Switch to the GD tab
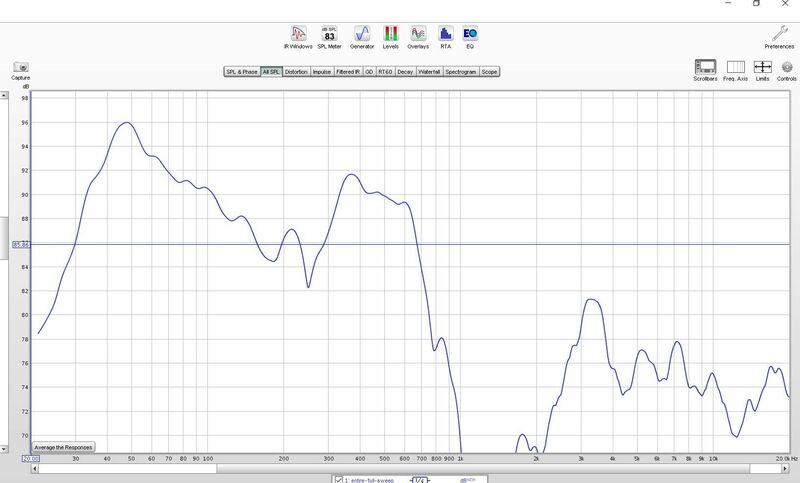Screen dimensions: 800x483 pyautogui.click(x=369, y=72)
